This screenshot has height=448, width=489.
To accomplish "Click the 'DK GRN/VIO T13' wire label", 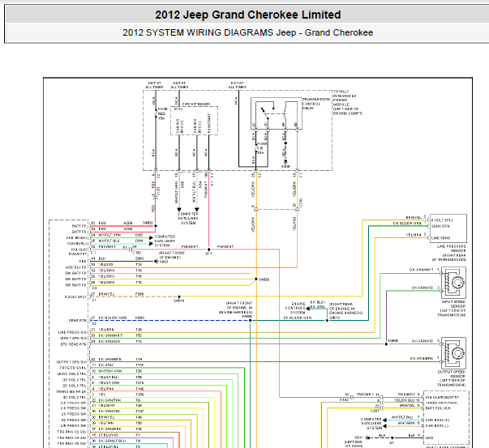I will pyautogui.click(x=120, y=341).
